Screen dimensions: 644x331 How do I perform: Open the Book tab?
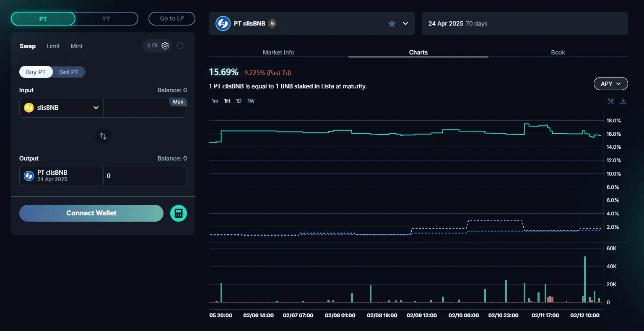coord(558,52)
